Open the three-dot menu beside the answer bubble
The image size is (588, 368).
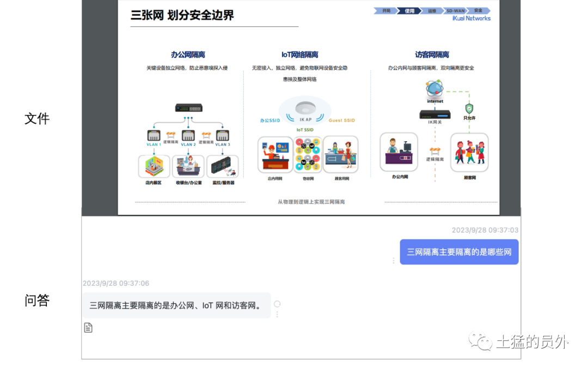[277, 315]
